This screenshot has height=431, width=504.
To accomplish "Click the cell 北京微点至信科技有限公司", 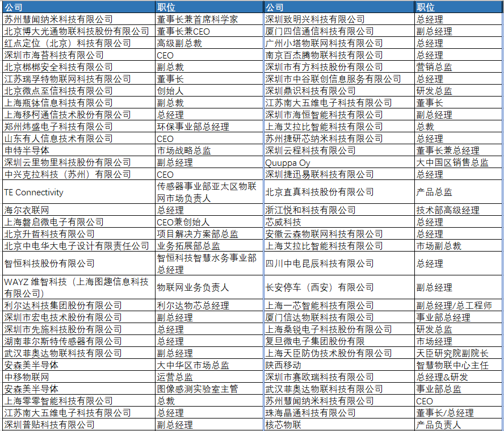I will (x=78, y=91).
